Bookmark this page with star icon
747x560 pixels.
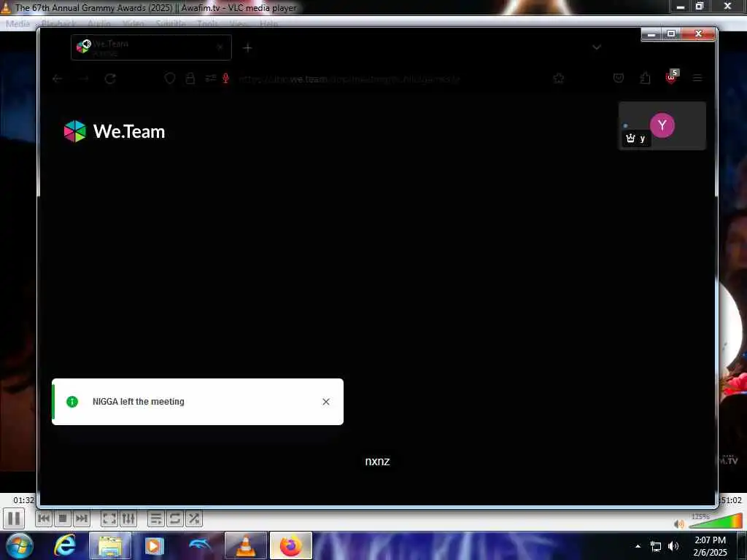[x=559, y=79]
